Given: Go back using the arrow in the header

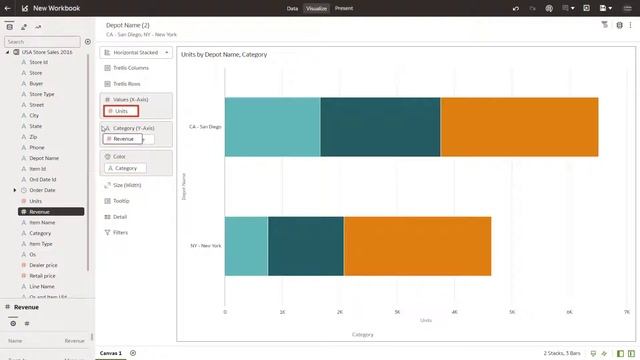Looking at the screenshot, I should pos(7,8).
